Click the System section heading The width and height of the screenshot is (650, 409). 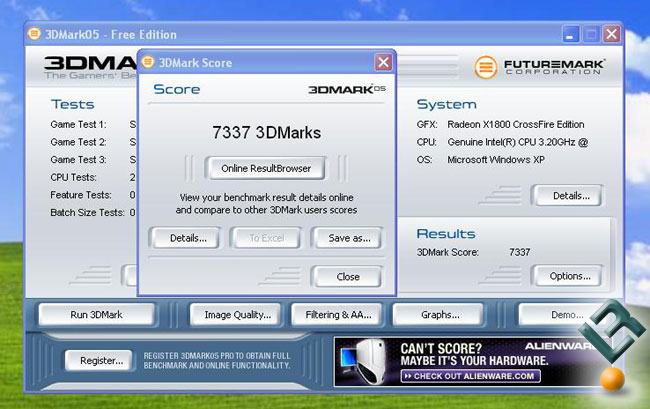click(x=446, y=104)
